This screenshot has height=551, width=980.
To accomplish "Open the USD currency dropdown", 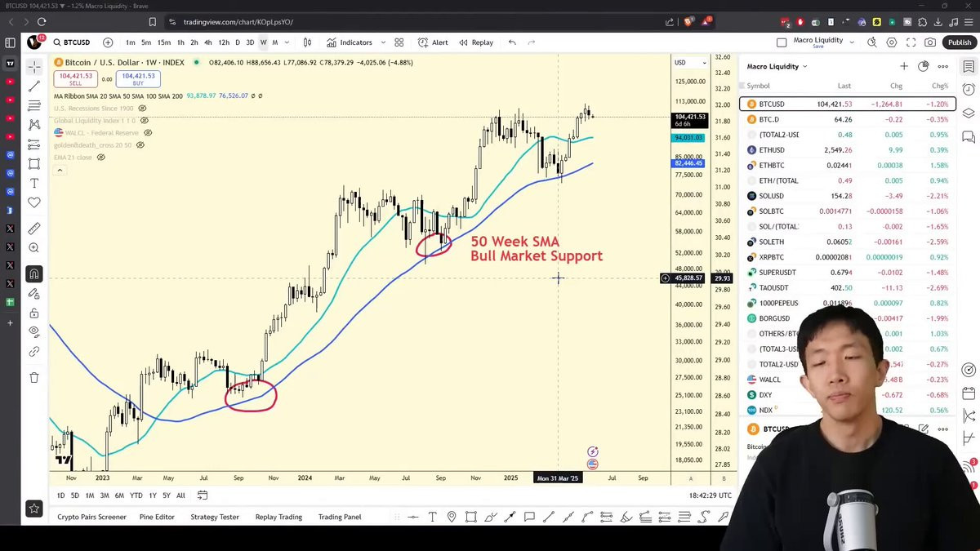I will click(x=690, y=63).
